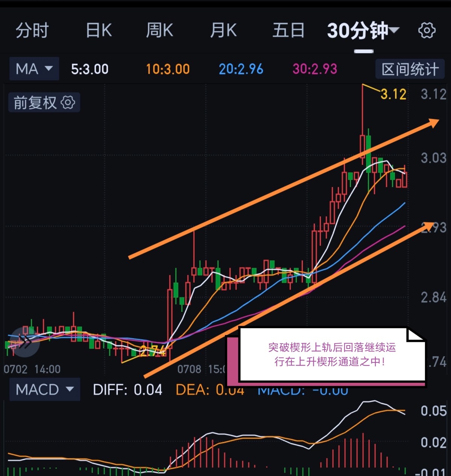Expand the 30分钟 period dropdown arrow
Viewport: 451px width, 476px height.
point(394,30)
